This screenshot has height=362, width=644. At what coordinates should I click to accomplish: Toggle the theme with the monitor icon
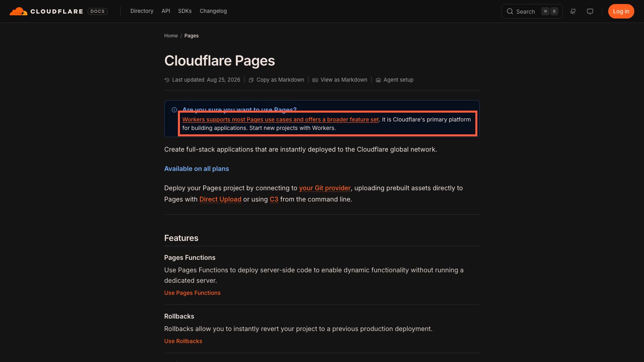(x=590, y=11)
